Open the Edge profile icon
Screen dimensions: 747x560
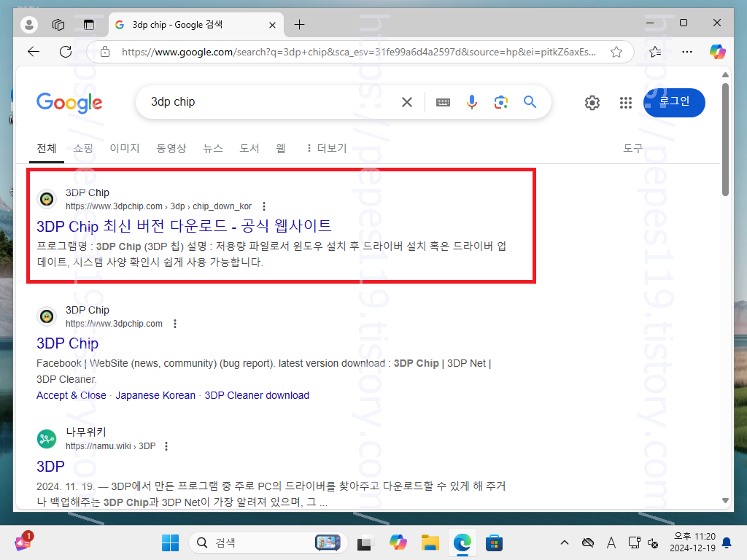(29, 24)
